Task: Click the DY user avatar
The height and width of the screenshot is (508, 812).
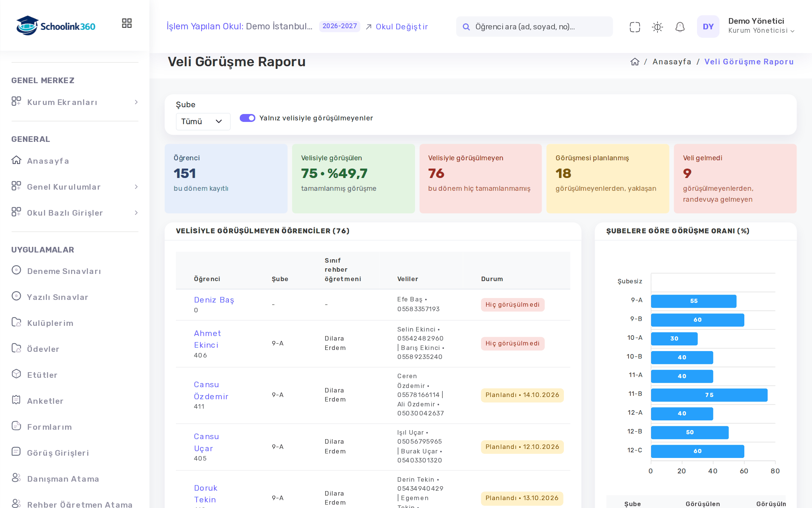Action: coord(708,27)
